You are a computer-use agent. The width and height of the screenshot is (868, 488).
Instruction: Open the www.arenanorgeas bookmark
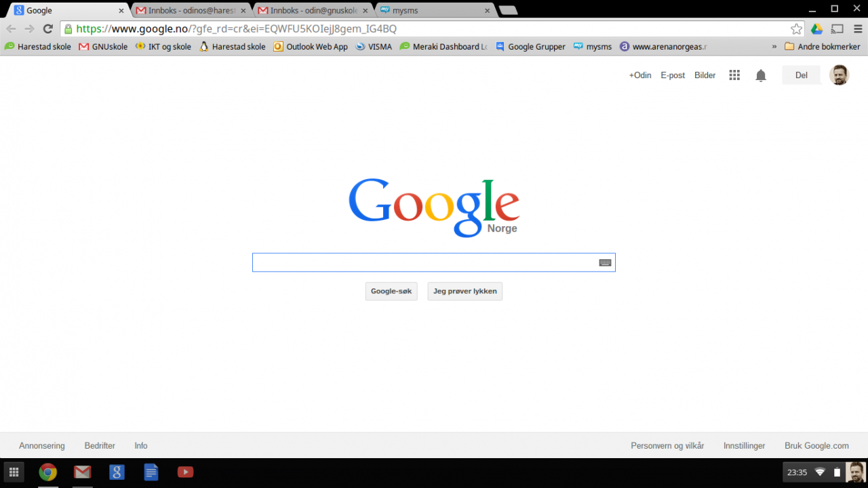pyautogui.click(x=663, y=47)
